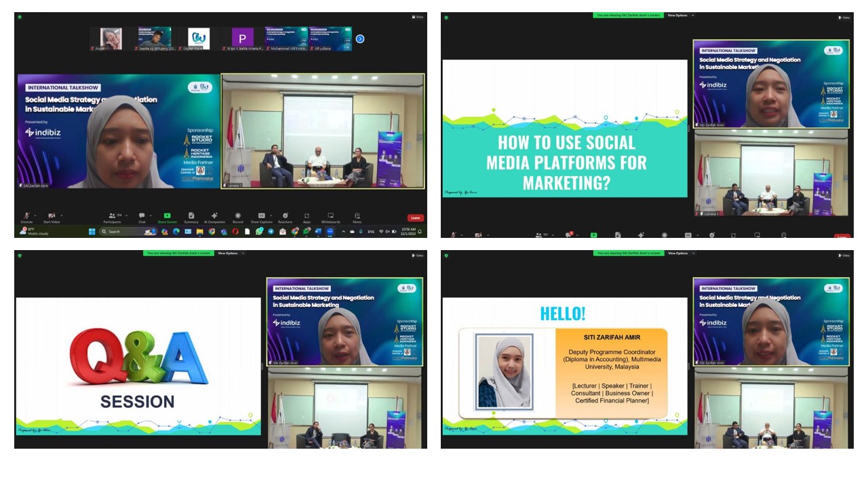Open the Windows Start menu
This screenshot has height=488, width=868.
92,231
